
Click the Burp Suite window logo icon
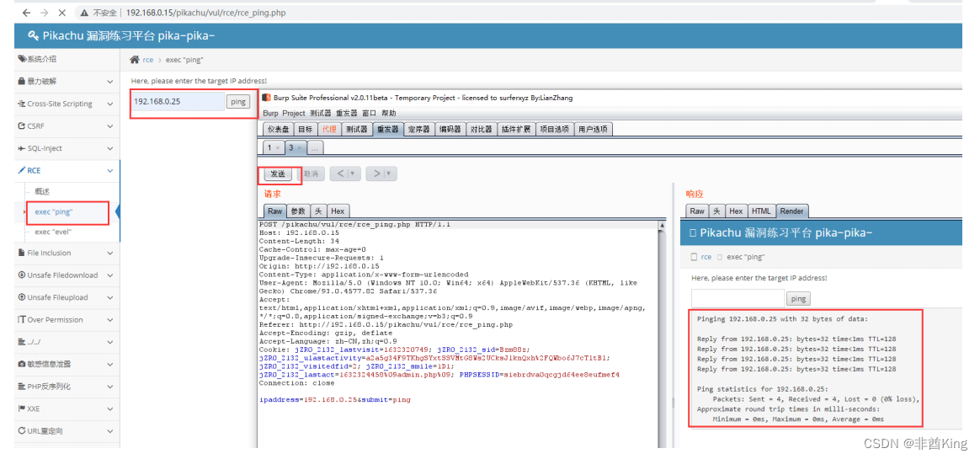266,99
